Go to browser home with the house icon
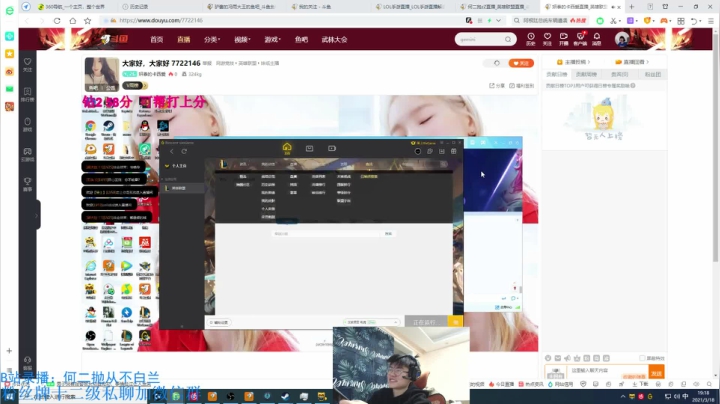Screen dimensions: 720x404 point(73,21)
